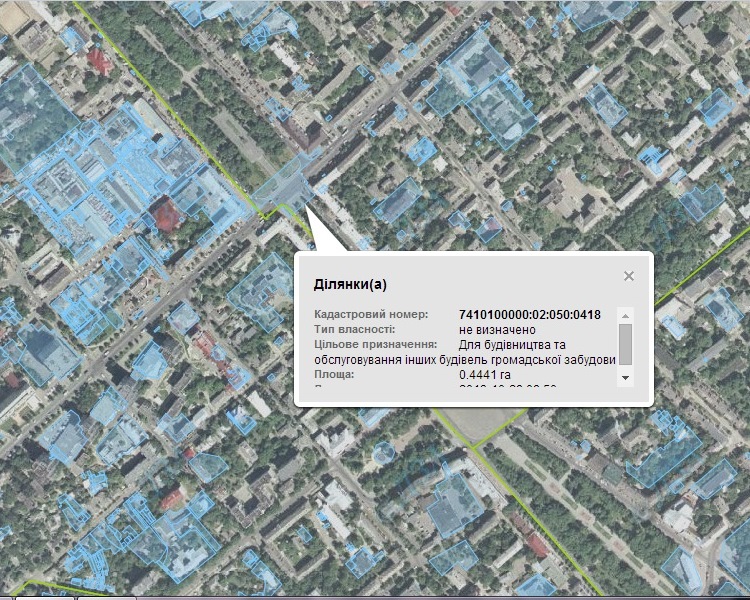Click the popup scrollbar up arrow
The image size is (750, 600).
[x=625, y=314]
